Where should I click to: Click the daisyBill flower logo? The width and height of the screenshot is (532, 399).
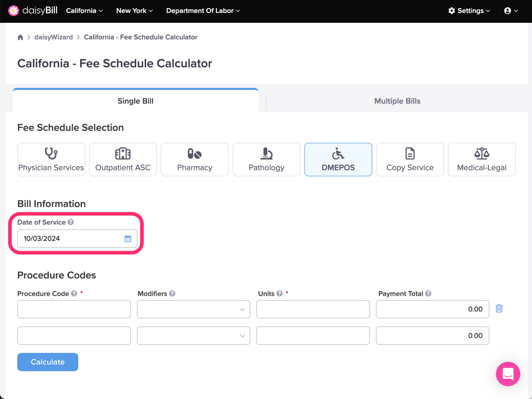coord(14,11)
